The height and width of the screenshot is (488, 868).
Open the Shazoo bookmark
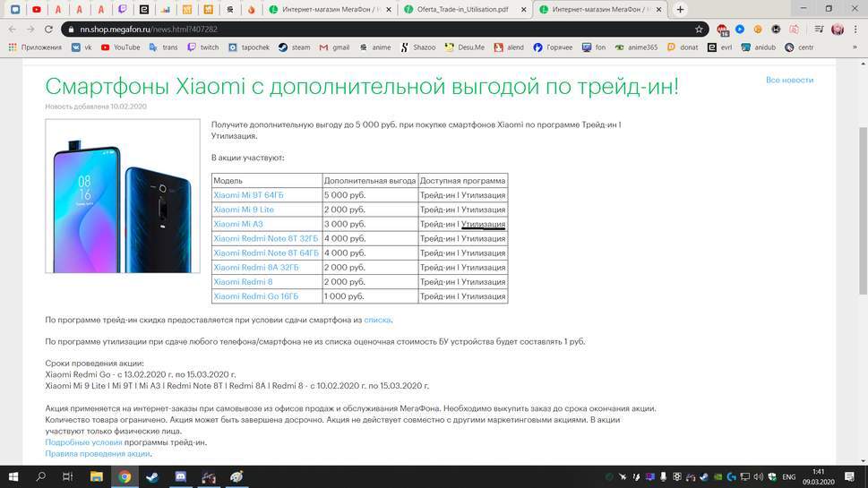(418, 47)
